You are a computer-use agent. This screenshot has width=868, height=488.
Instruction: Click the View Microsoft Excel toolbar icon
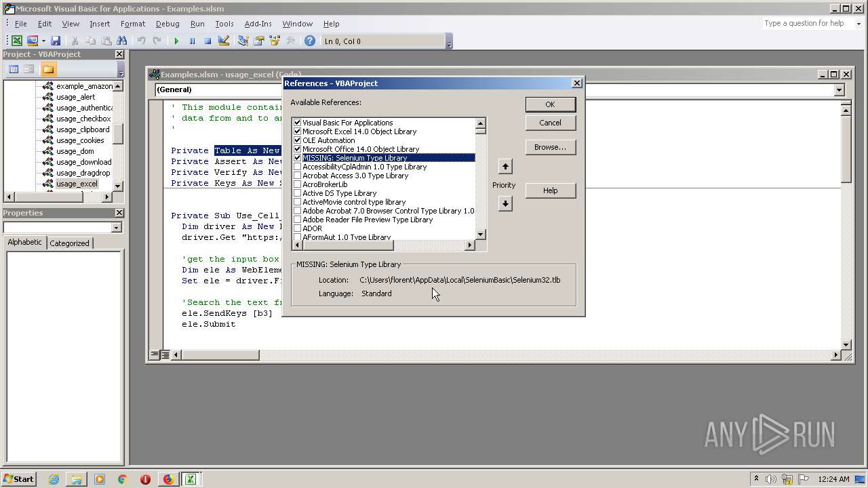[17, 41]
